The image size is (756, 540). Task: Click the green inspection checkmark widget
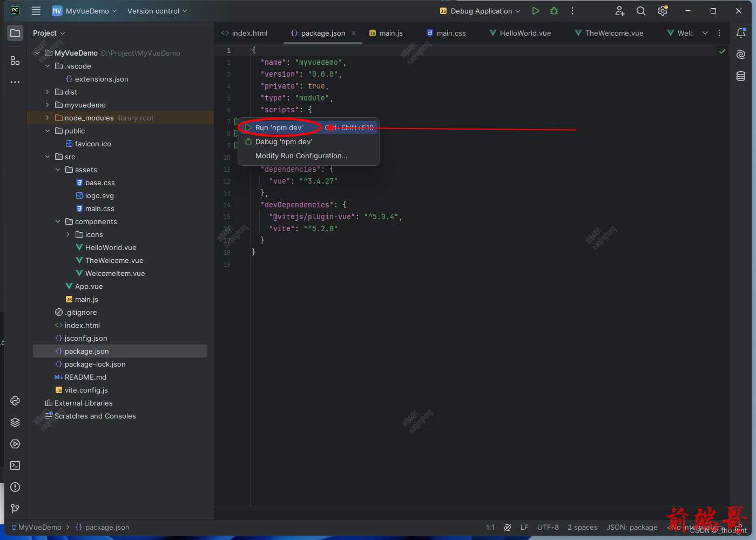(722, 51)
